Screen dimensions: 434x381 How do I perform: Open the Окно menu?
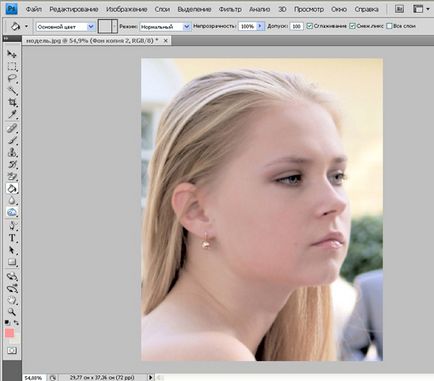[x=339, y=9]
